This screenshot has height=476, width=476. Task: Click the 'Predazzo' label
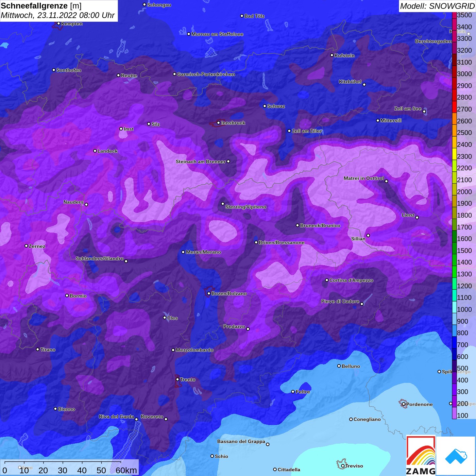click(234, 326)
